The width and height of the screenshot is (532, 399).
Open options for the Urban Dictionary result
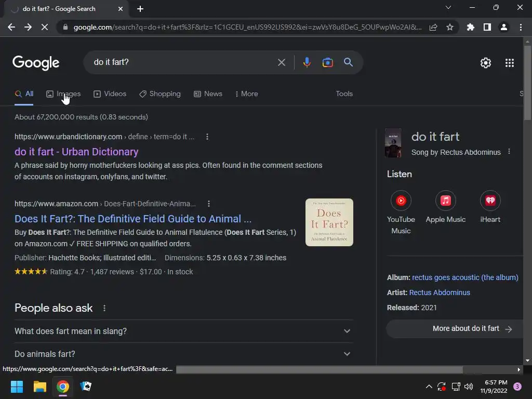pos(207,137)
